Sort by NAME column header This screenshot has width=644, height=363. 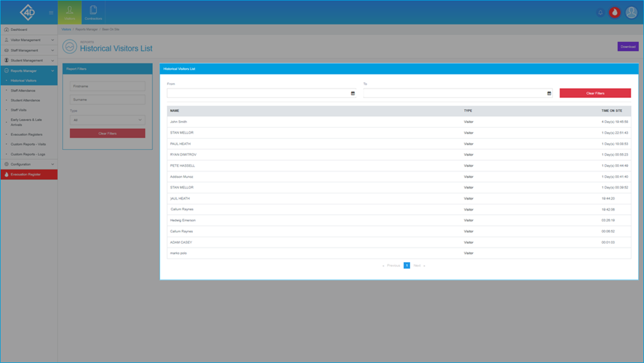[x=175, y=110]
